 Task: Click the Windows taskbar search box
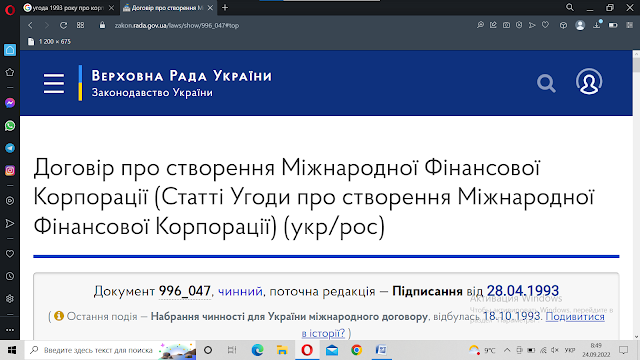point(110,350)
